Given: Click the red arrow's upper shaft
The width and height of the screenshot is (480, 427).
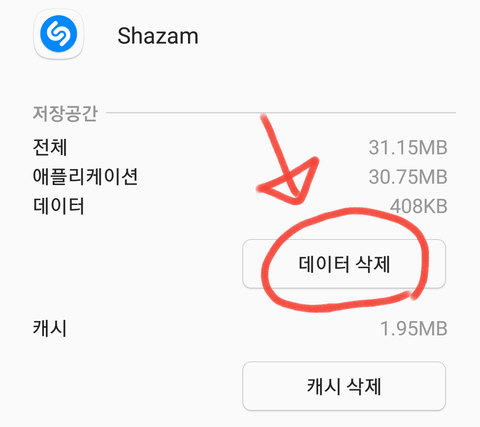Looking at the screenshot, I should point(273,140).
